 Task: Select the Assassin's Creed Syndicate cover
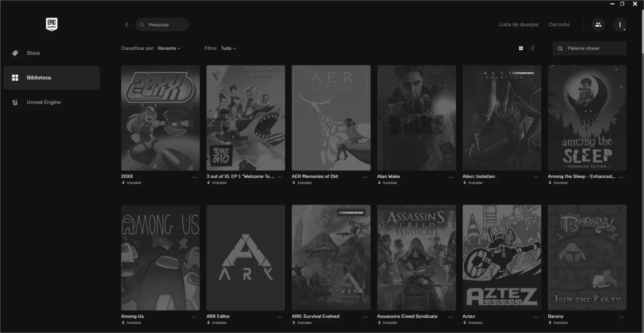416,258
